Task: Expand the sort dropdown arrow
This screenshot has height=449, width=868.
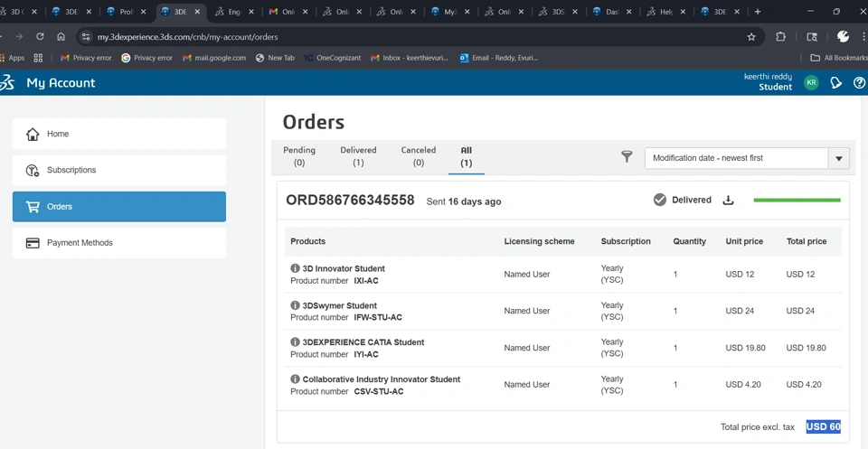Action: point(839,158)
